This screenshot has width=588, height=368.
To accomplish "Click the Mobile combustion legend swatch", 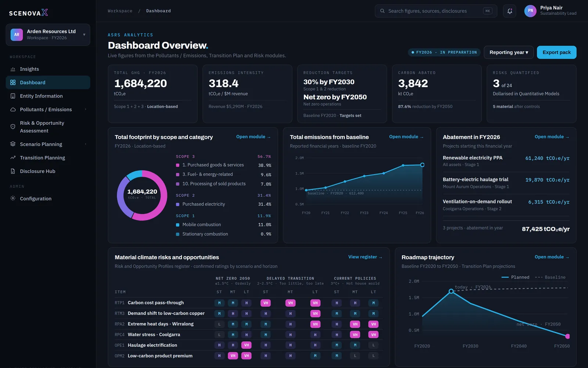I will click(x=178, y=225).
